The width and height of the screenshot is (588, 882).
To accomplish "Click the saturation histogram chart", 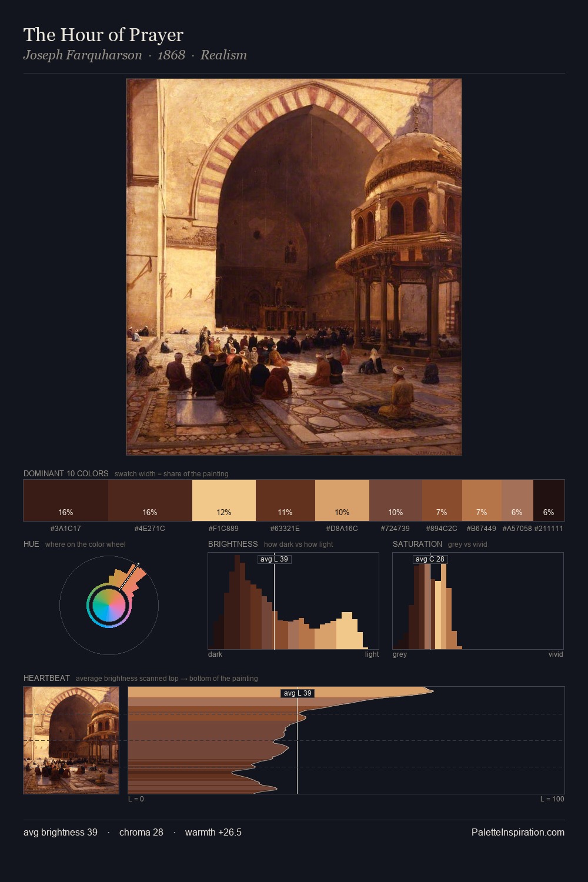I will (x=478, y=601).
